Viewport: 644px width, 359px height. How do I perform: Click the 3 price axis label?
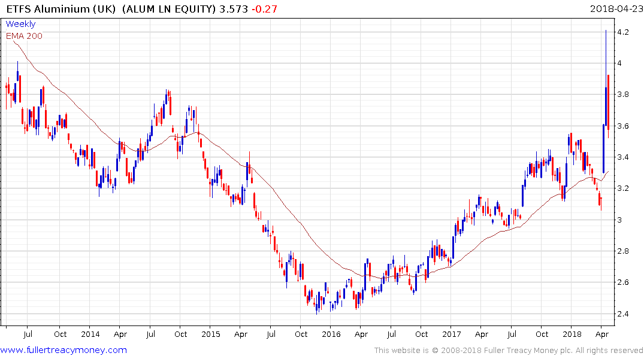tap(620, 220)
